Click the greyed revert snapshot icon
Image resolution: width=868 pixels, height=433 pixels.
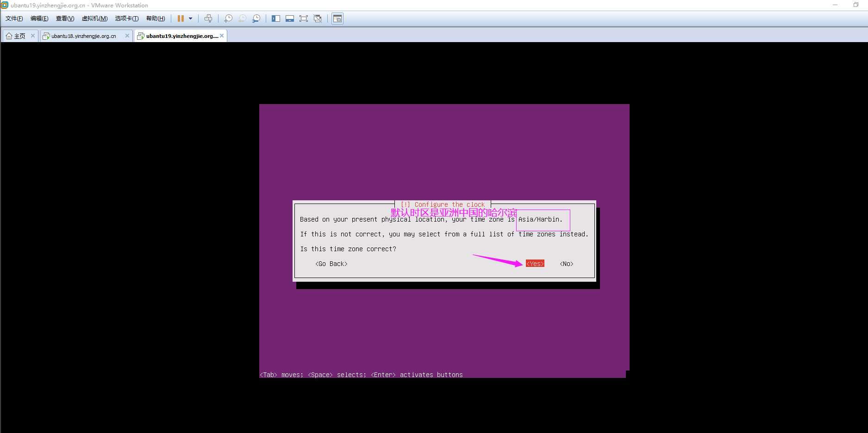click(242, 19)
